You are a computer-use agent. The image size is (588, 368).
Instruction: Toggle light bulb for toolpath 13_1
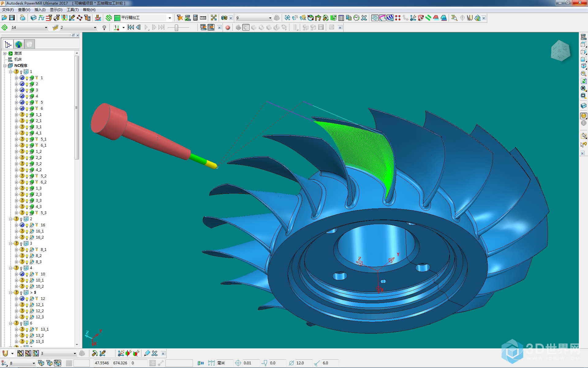pyautogui.click(x=27, y=329)
